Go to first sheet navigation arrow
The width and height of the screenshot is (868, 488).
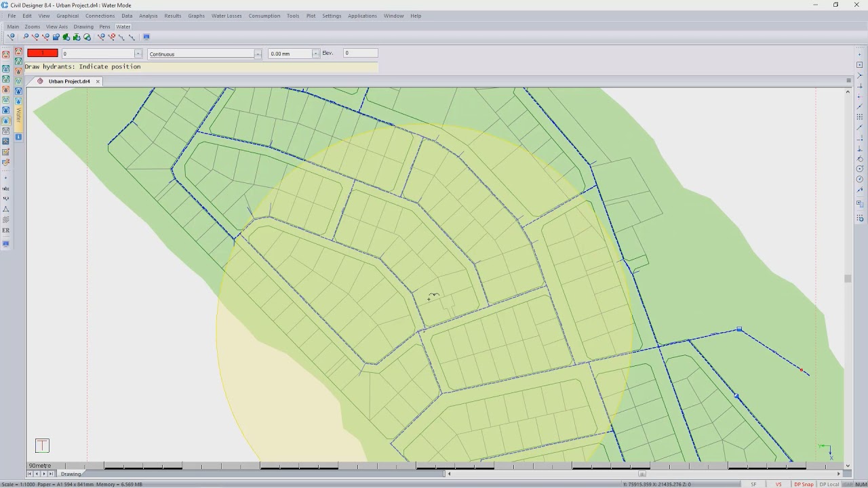point(29,474)
